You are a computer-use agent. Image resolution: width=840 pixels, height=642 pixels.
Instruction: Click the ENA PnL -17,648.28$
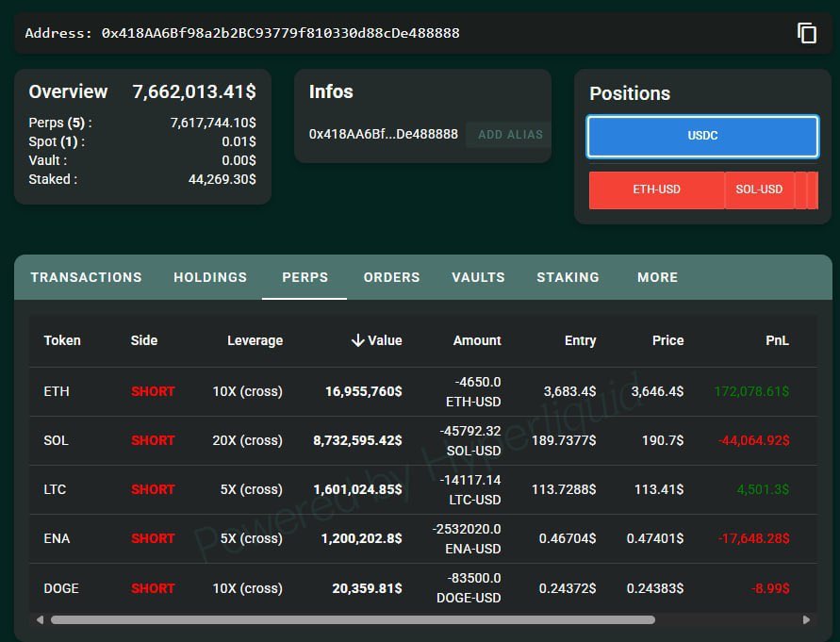pos(754,538)
